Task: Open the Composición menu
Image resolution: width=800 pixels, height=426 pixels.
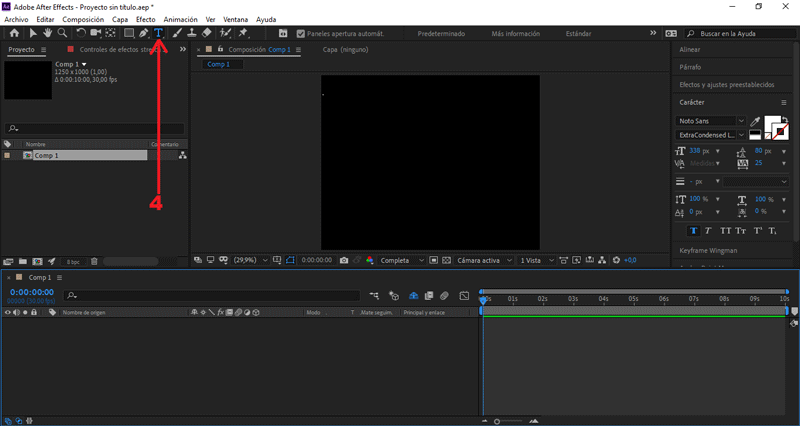Action: coord(82,19)
